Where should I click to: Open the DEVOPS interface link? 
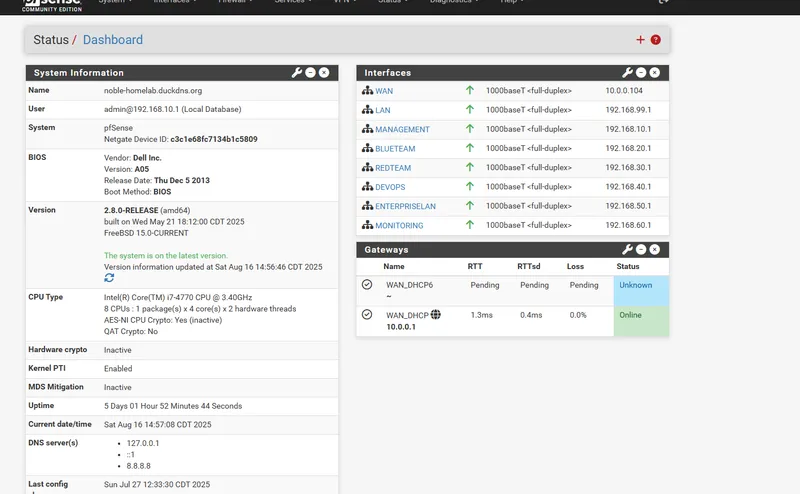click(x=390, y=187)
